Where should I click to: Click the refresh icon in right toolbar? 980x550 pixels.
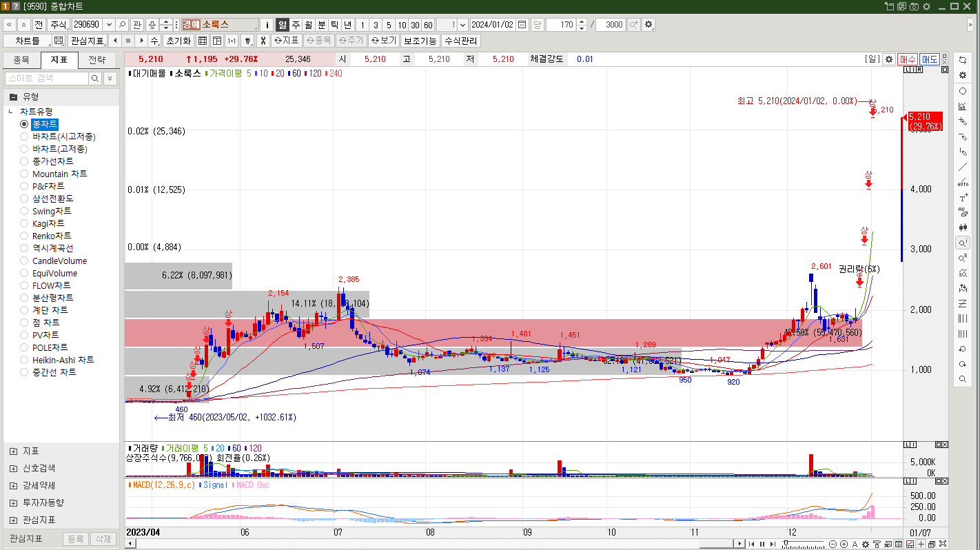point(963,60)
